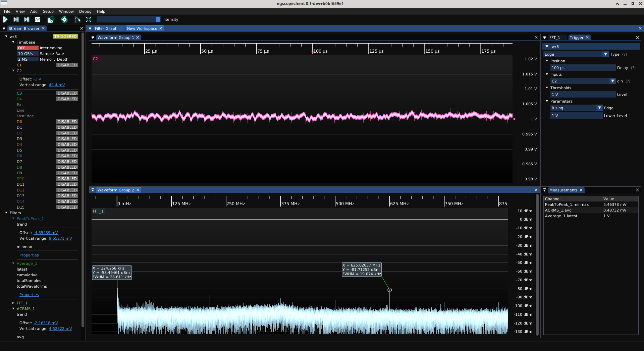Edit C2 offset link showing -1 V

tap(37, 79)
